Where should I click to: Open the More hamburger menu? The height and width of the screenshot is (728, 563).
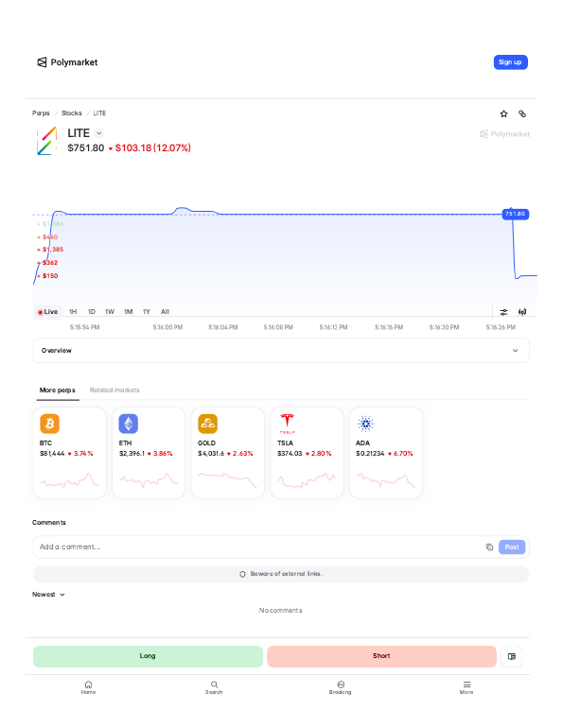[x=466, y=687]
